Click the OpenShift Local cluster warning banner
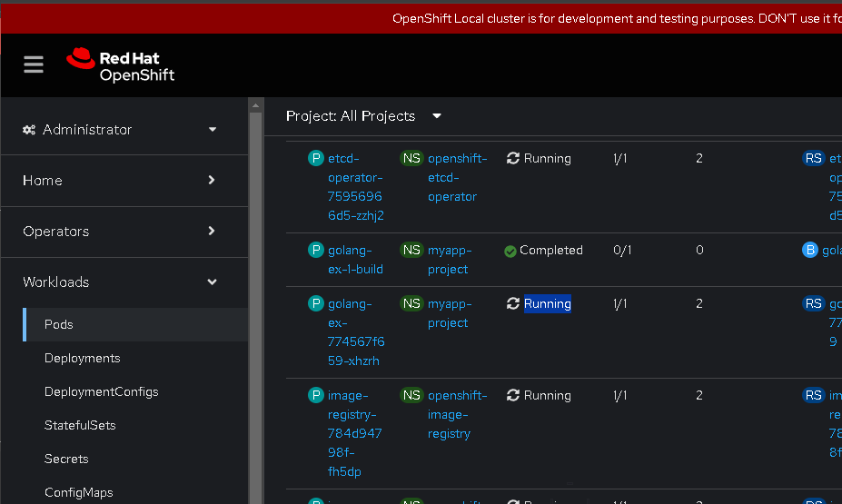This screenshot has height=504, width=842. (421, 18)
